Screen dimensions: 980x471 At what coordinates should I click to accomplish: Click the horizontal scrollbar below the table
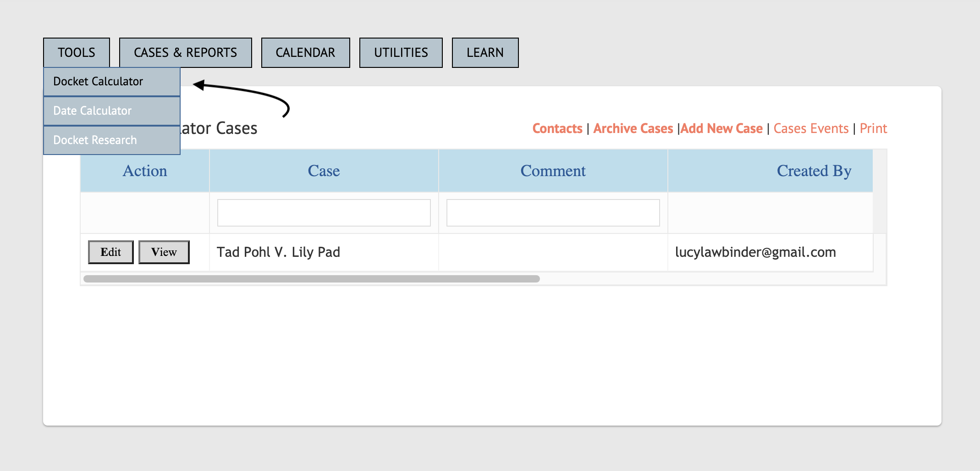coord(312,278)
